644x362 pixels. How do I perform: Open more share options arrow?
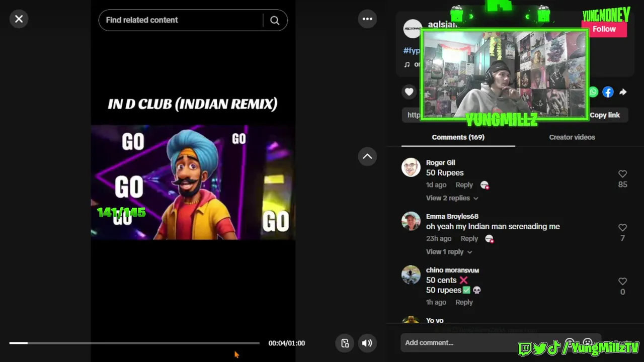pyautogui.click(x=623, y=92)
